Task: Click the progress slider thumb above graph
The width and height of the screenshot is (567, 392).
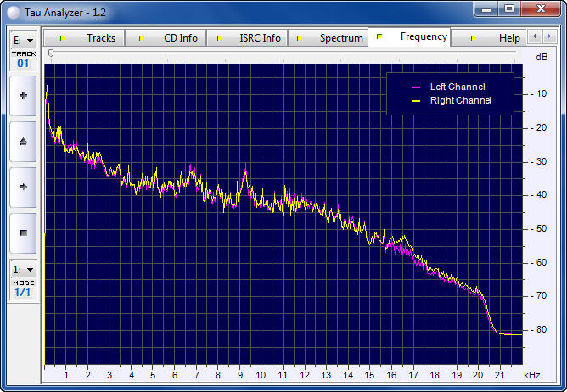Action: click(51, 53)
